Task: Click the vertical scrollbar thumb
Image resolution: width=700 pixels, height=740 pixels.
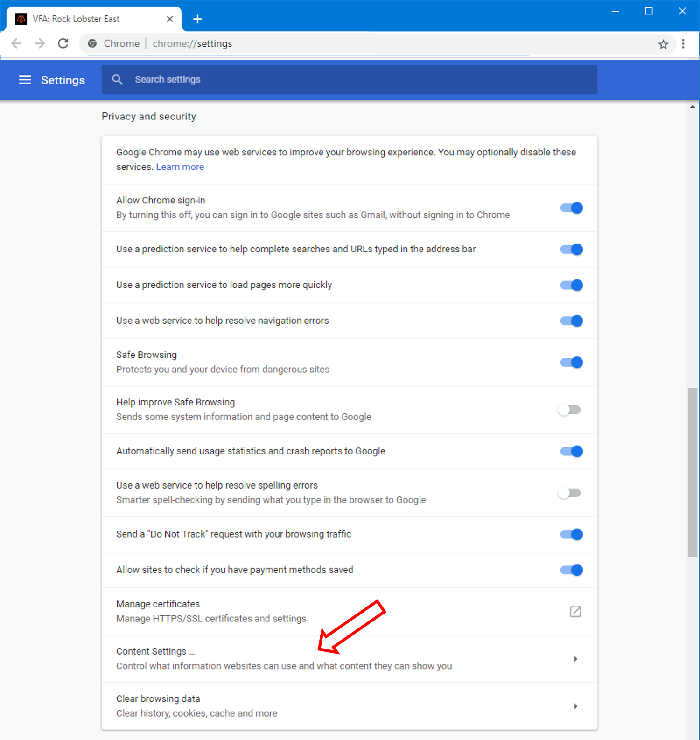Action: (x=693, y=472)
